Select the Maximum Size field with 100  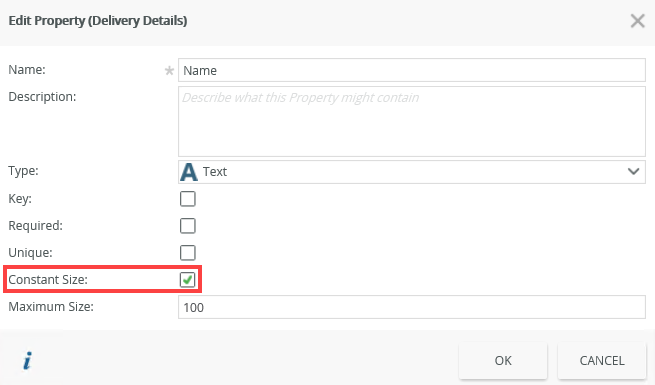tap(412, 307)
